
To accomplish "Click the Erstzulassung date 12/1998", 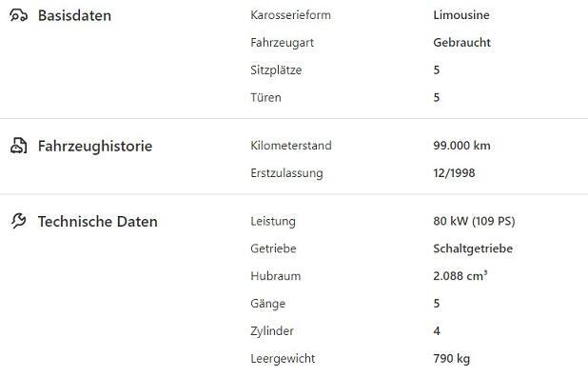I will (454, 173).
